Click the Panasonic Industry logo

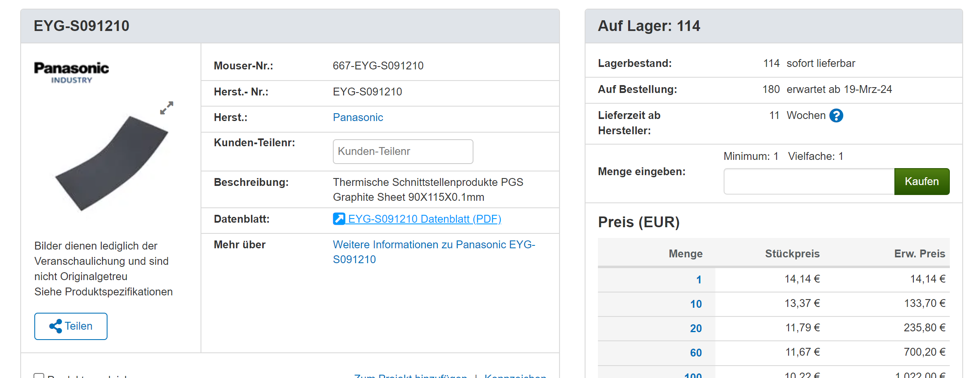pos(72,72)
